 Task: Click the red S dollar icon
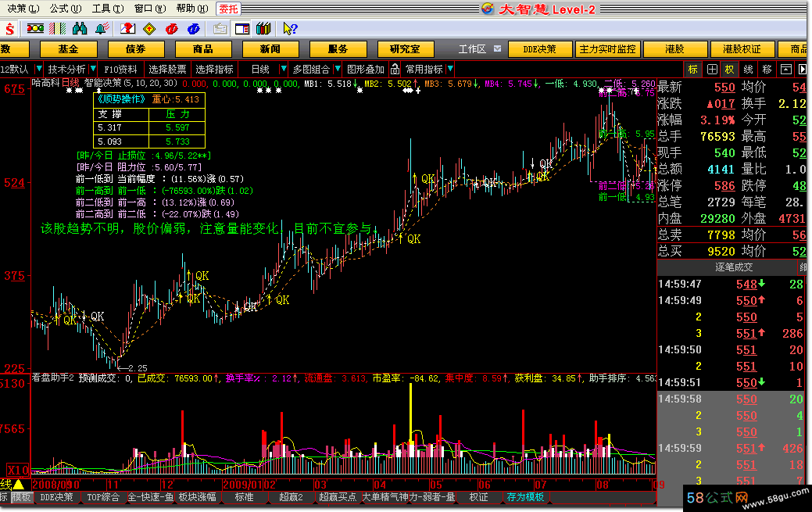pyautogui.click(x=10, y=29)
